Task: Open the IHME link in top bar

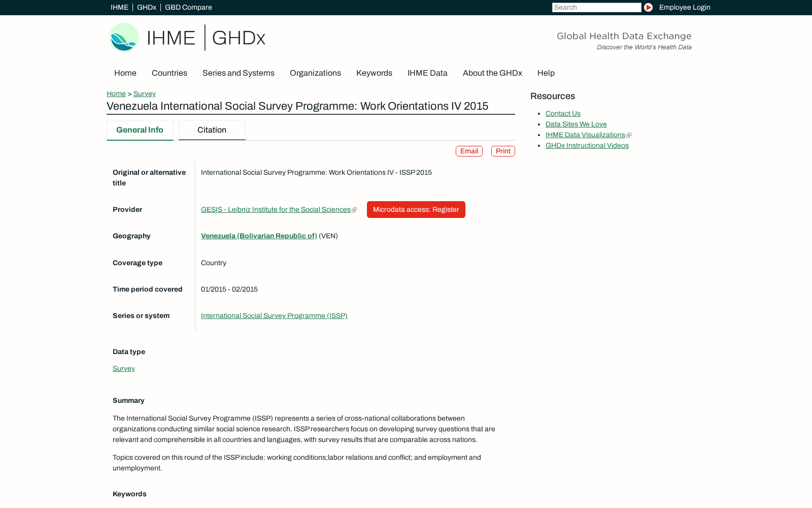Action: click(x=119, y=8)
